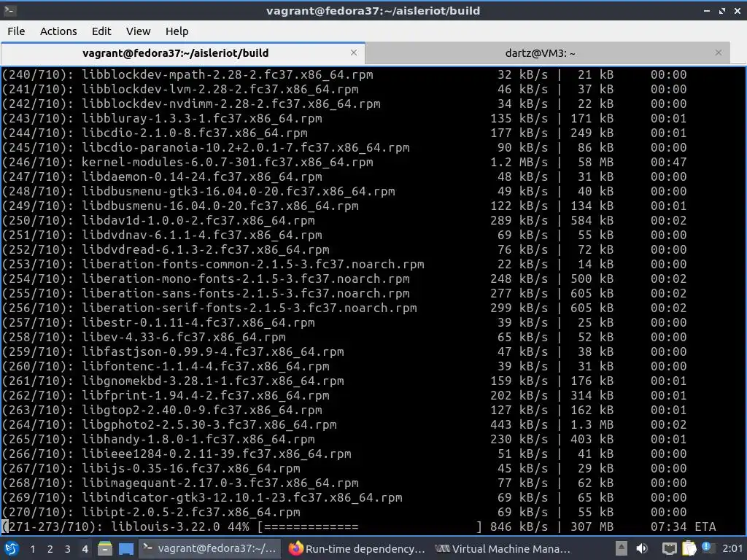
Task: Click the window title vagrant@fedora37:~/aisleriot/build
Action: coord(373,10)
